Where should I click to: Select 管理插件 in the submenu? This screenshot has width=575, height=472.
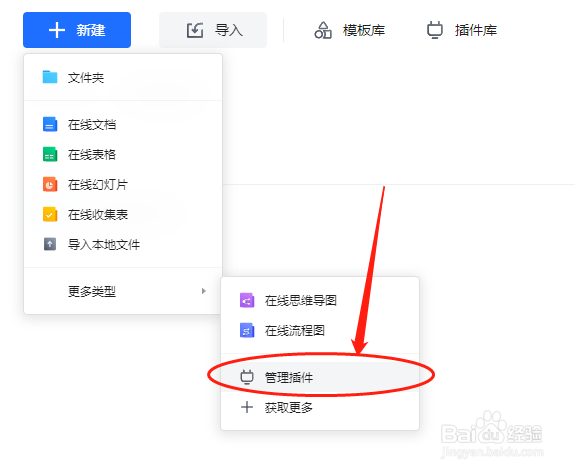point(320,377)
